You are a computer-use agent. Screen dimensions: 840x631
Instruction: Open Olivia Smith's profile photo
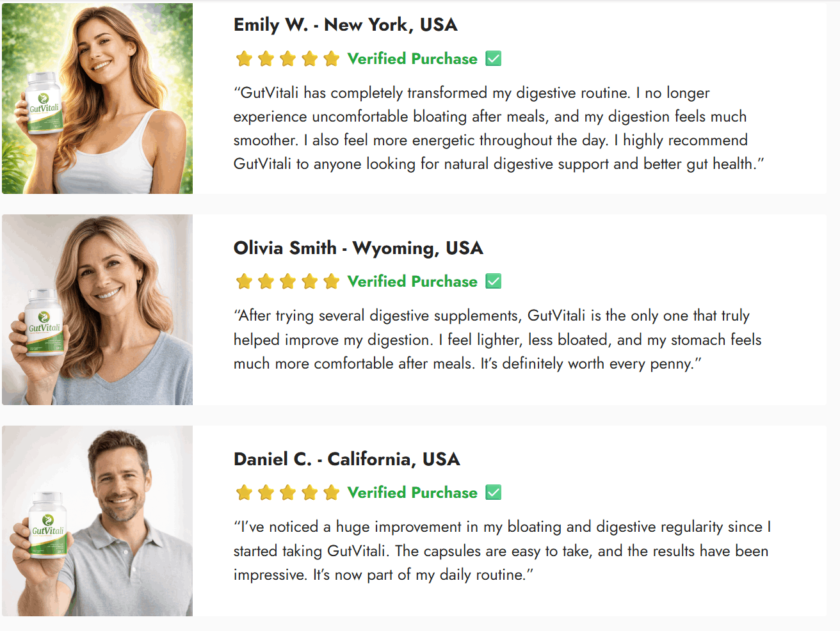point(97,310)
